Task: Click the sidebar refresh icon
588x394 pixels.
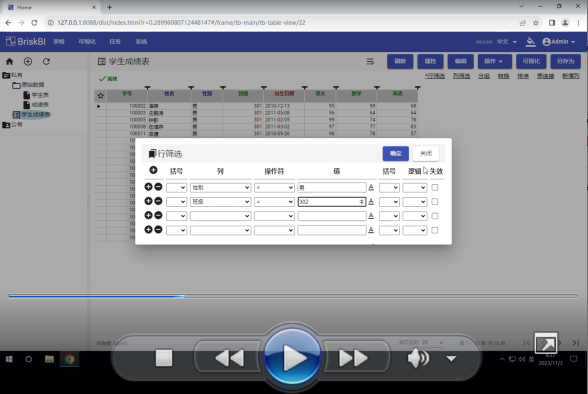Action: [46, 61]
